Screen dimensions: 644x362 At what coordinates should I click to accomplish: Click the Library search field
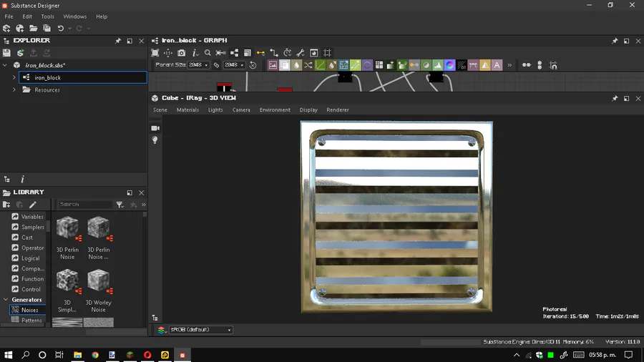click(84, 205)
